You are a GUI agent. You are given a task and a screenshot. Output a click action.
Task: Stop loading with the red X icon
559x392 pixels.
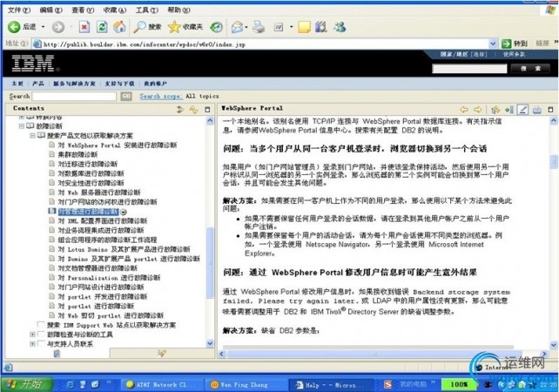click(x=84, y=27)
